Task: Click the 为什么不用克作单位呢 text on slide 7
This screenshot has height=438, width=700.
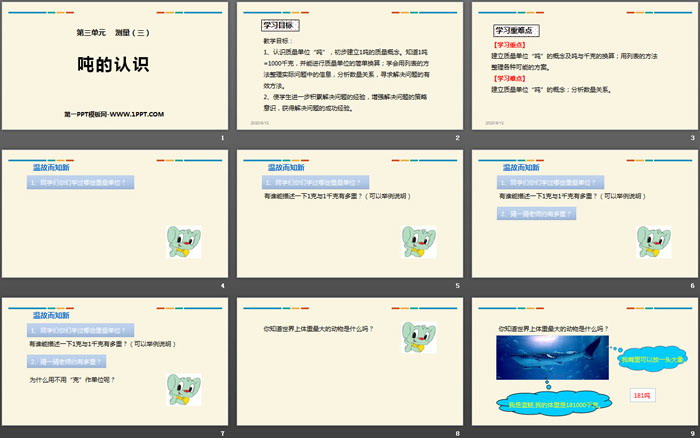Action: point(72,380)
